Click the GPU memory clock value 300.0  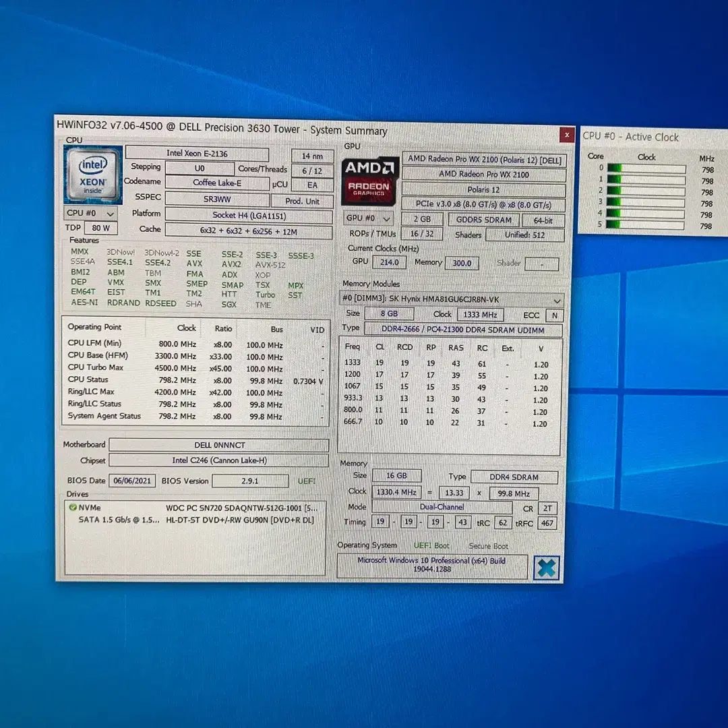pos(462,263)
